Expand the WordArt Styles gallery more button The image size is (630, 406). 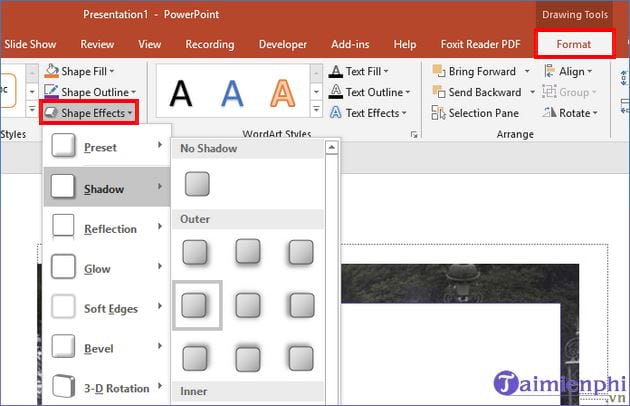pos(316,109)
